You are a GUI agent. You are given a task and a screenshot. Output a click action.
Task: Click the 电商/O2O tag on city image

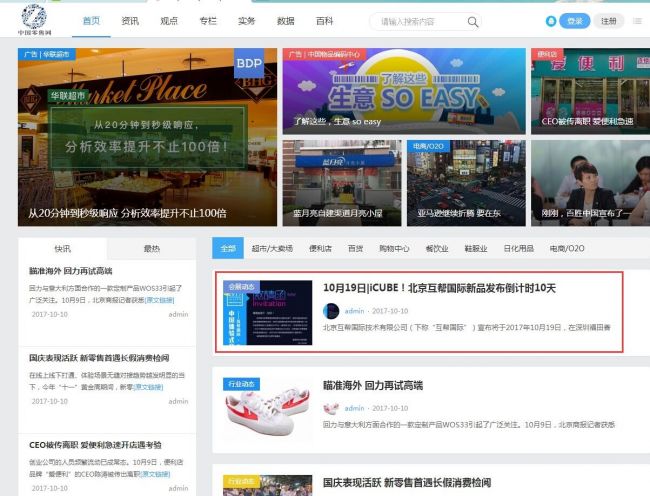coord(428,146)
